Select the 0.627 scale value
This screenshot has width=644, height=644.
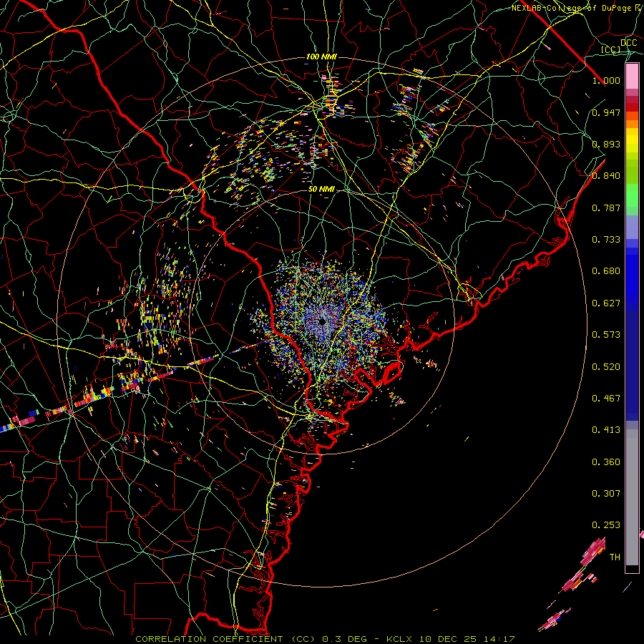click(606, 303)
